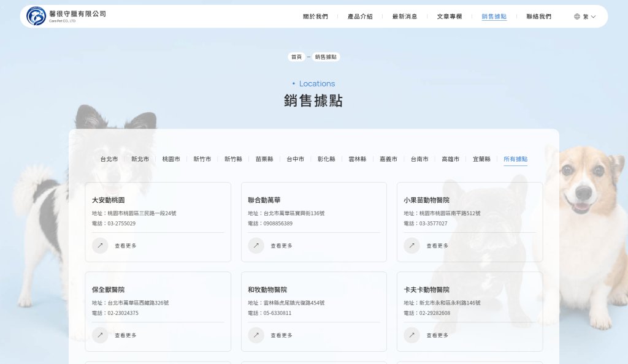
Task: Select the 台南市 location tab
Action: click(419, 159)
